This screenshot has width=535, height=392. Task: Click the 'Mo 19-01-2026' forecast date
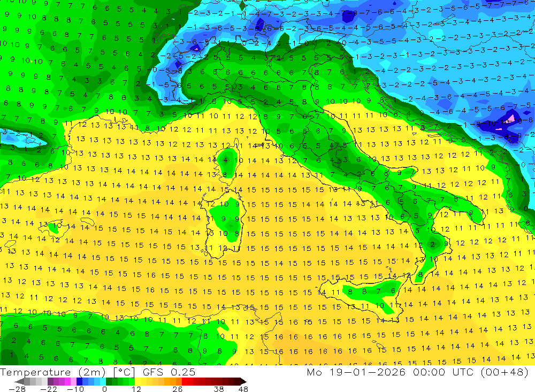pos(356,372)
